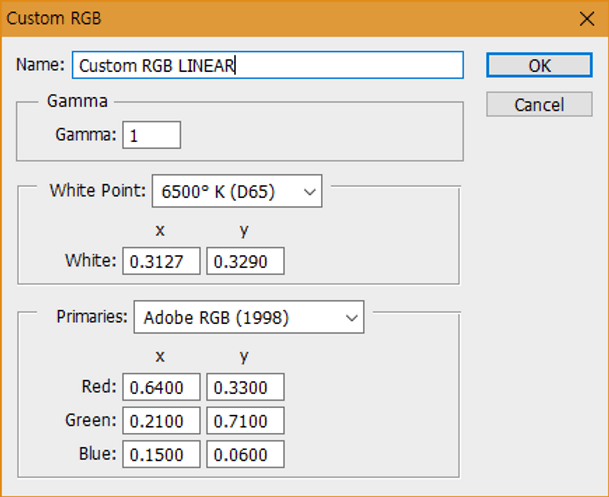Click the Red x value field
This screenshot has height=497, width=609.
click(x=161, y=387)
